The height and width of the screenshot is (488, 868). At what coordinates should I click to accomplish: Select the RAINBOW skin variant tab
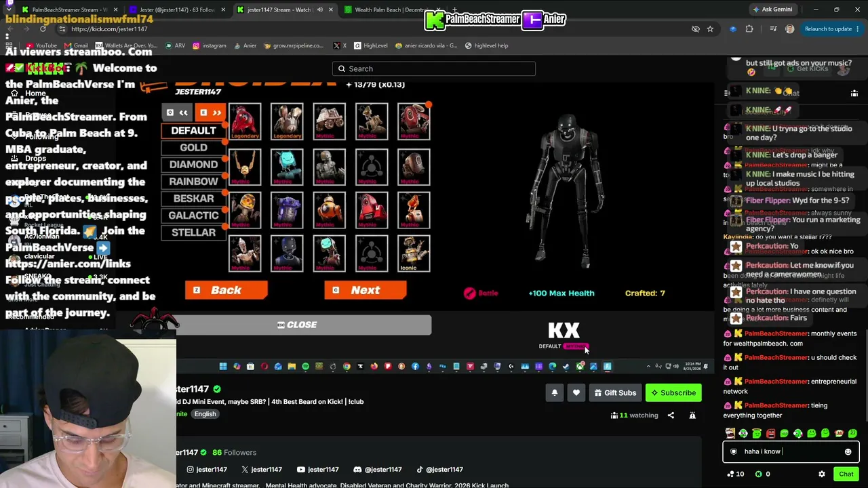click(193, 182)
